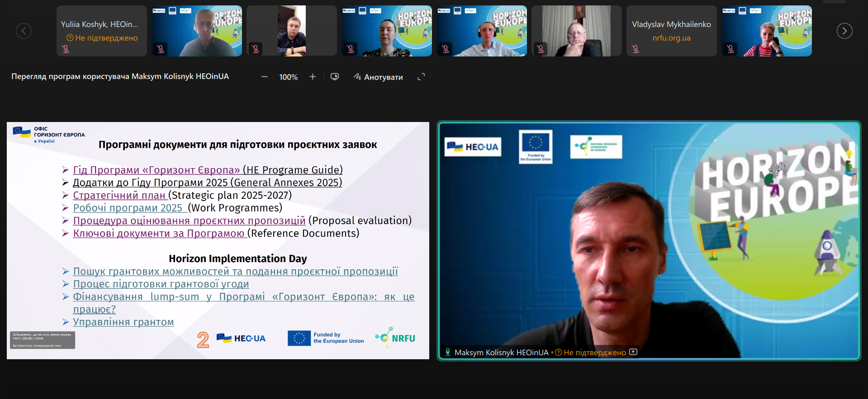Open Процедура оцінювання проєктних пропозицій link
The width and height of the screenshot is (868, 399).
pos(189,221)
